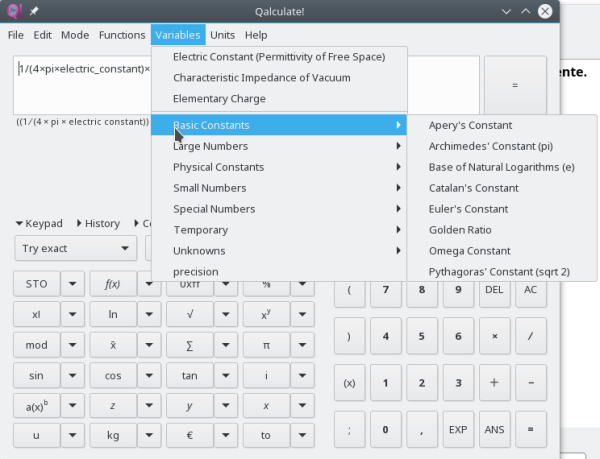Choose Elementary Charge menu entry
600x459 pixels.
click(x=219, y=99)
